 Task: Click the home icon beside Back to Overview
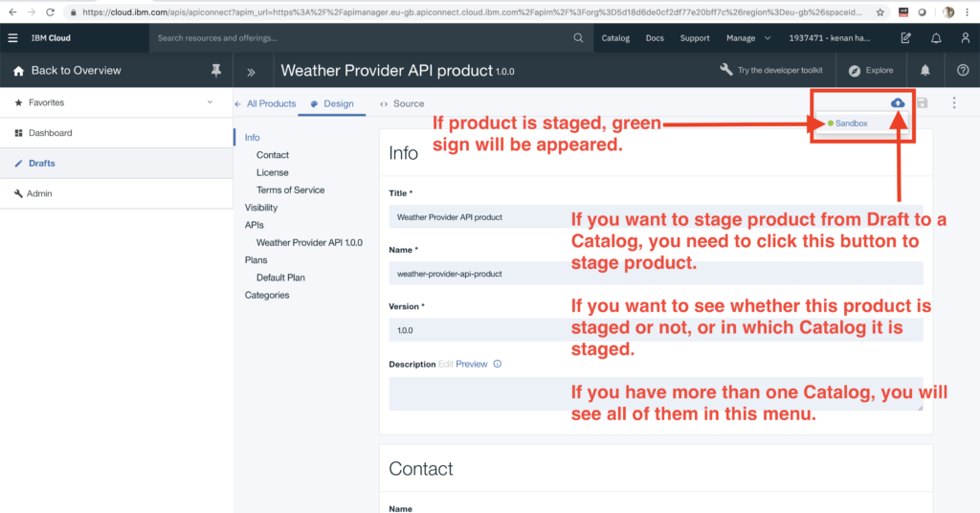coord(18,71)
